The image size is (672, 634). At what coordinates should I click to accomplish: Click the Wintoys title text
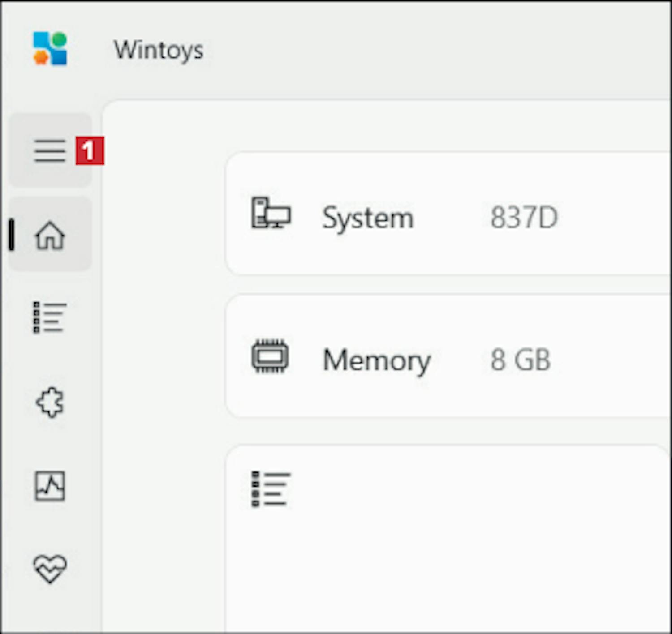coord(159,50)
